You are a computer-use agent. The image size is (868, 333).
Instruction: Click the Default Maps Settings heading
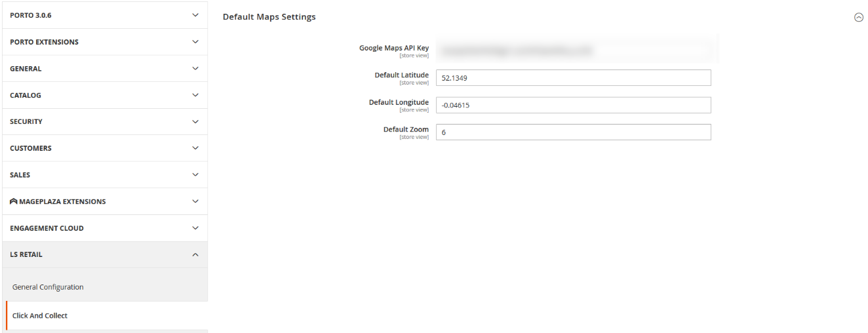pos(269,17)
